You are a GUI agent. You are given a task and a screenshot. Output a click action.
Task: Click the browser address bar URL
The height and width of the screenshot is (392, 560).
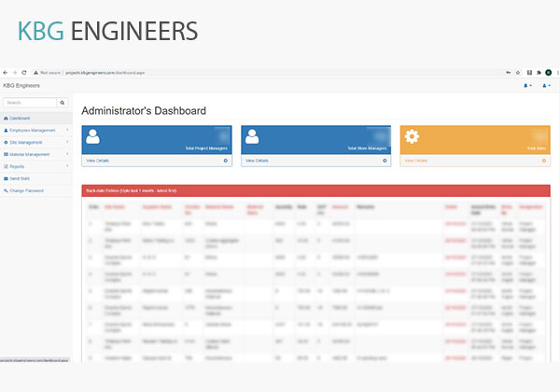(x=105, y=73)
